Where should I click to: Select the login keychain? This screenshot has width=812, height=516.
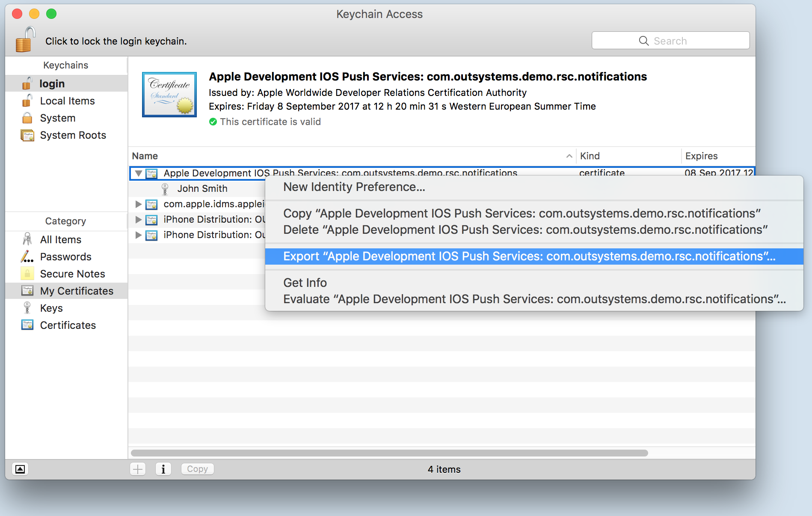coord(52,83)
